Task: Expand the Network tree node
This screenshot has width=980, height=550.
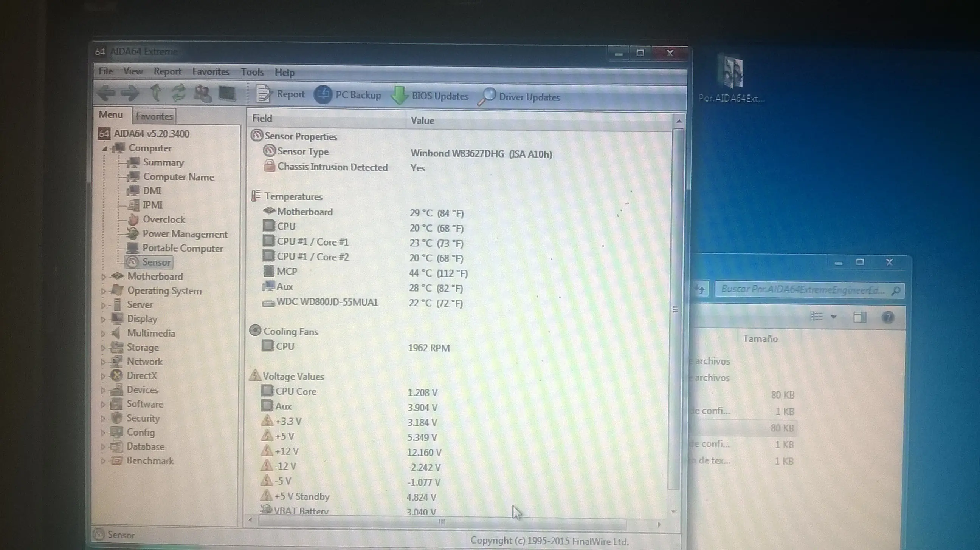Action: [x=103, y=362]
